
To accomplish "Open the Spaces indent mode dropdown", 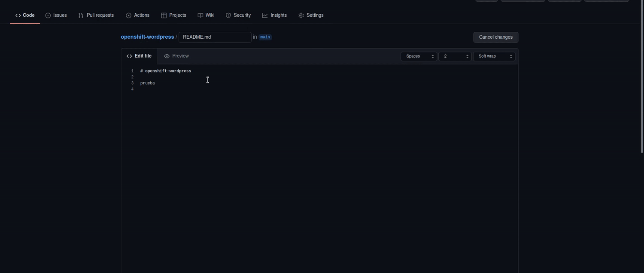I will 419,56.
